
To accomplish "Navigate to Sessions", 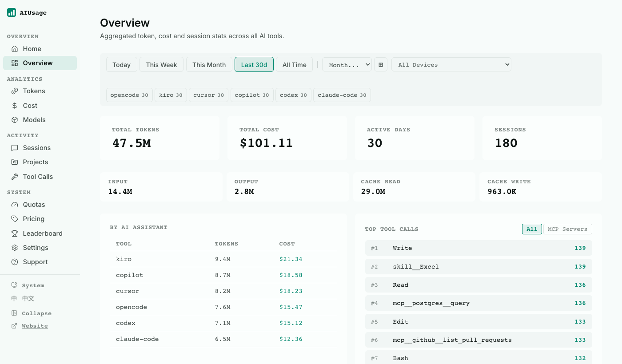I will pos(40,148).
